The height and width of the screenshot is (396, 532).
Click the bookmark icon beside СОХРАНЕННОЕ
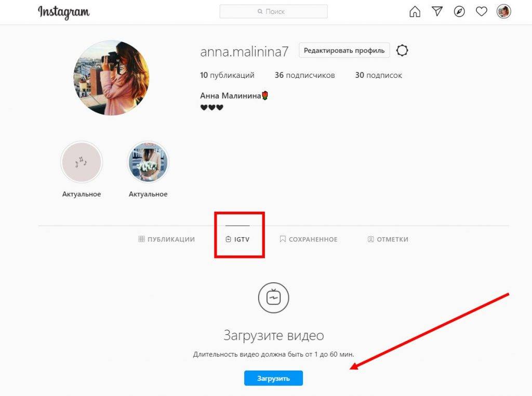[x=283, y=239]
